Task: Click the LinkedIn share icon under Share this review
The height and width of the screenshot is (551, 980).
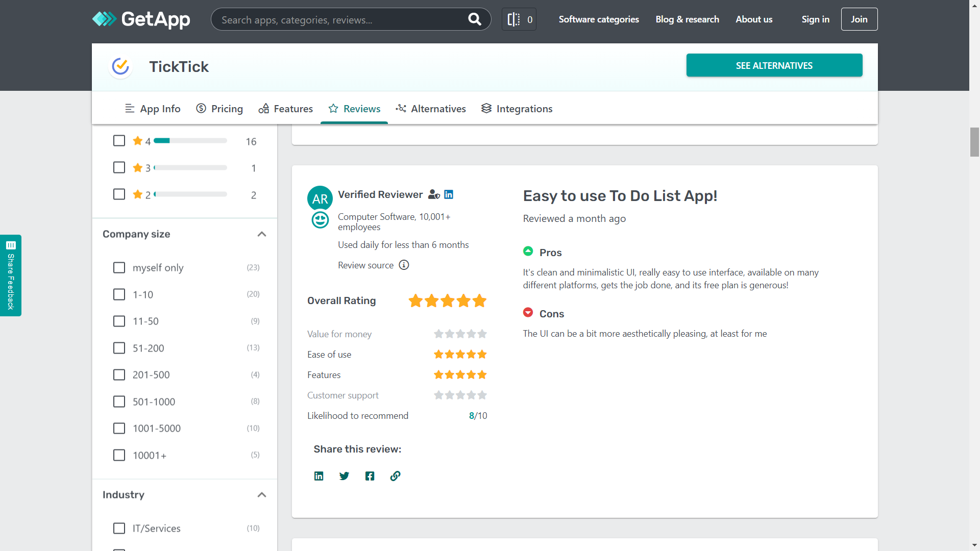Action: [318, 475]
